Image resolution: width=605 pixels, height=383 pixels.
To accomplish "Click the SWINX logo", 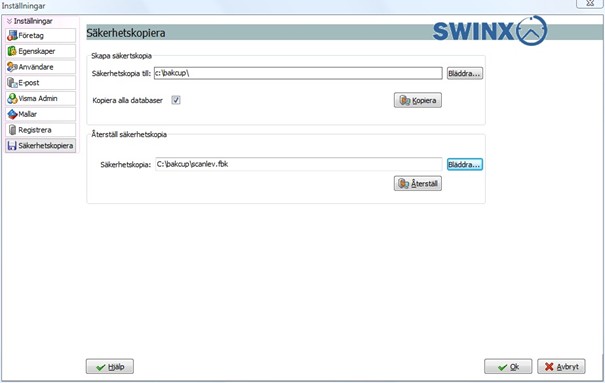I will coord(490,30).
